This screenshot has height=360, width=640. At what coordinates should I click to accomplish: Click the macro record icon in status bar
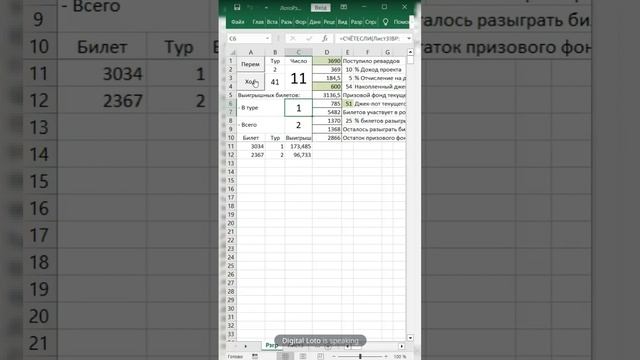pos(255,356)
